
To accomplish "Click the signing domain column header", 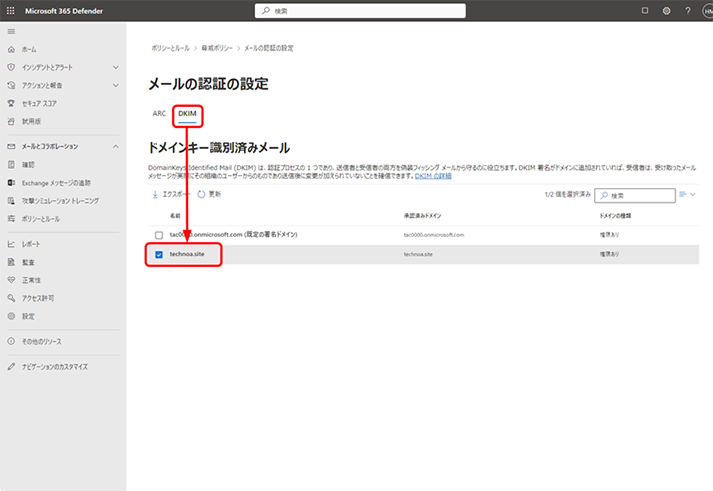I will coord(422,215).
